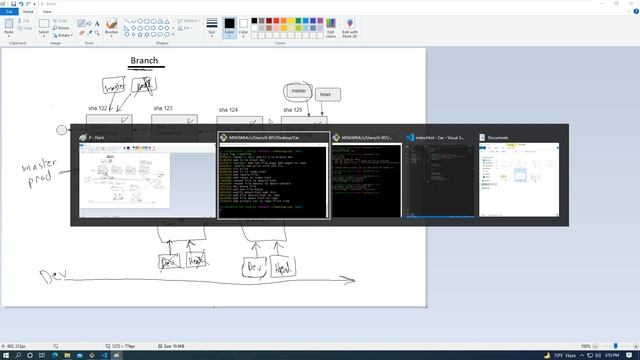
Task: Select the Eraser tool
Action: (81, 33)
